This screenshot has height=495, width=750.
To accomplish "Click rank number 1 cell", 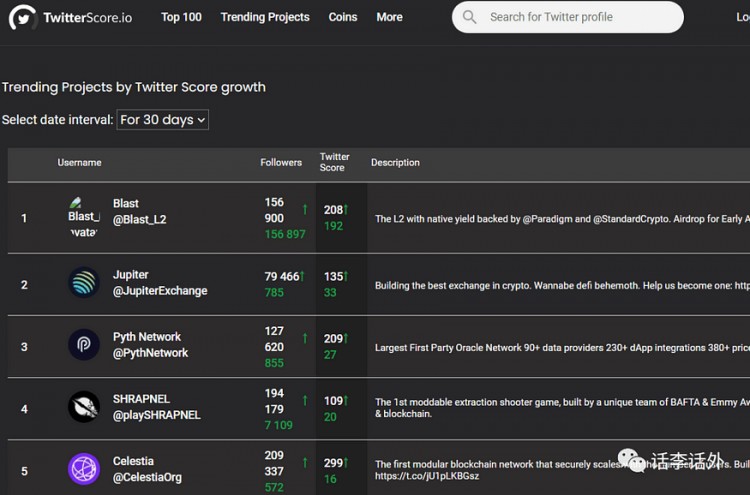I will click(x=24, y=218).
